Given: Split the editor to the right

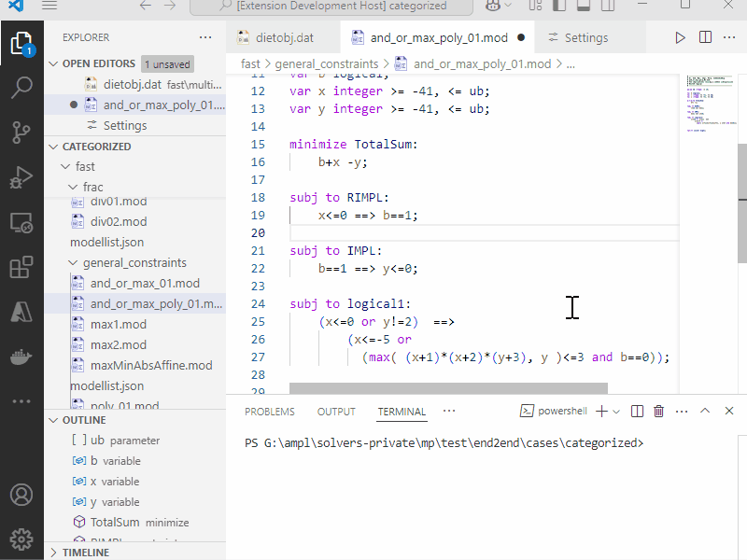Looking at the screenshot, I should click(x=706, y=37).
